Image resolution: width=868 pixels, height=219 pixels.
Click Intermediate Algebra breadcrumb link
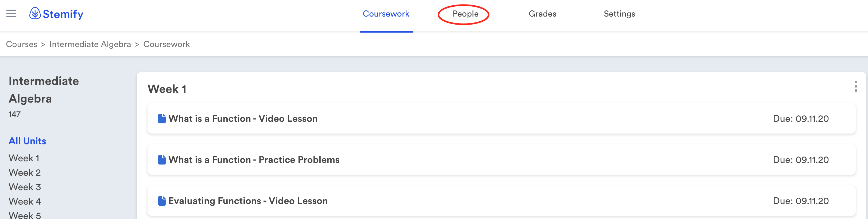(x=90, y=44)
